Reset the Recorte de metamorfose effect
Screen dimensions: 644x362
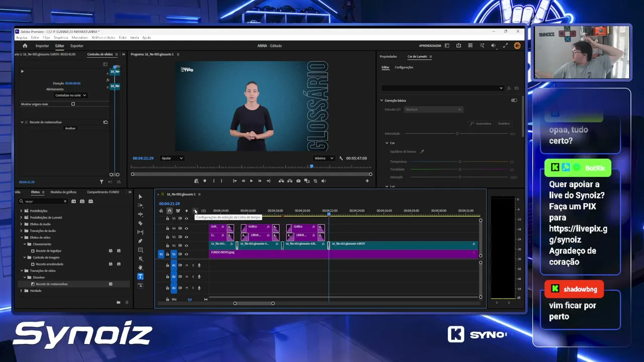point(105,122)
